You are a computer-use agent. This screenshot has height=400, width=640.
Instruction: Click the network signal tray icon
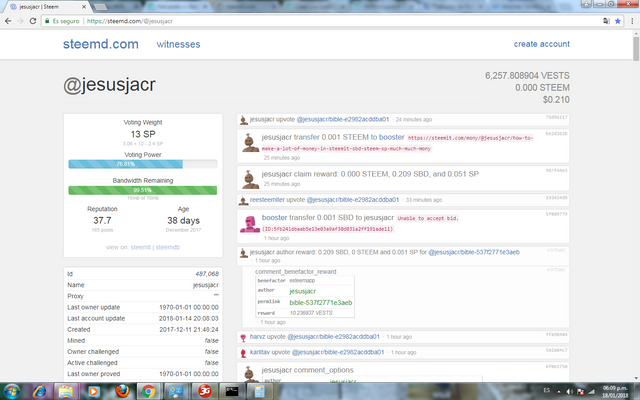click(x=591, y=392)
